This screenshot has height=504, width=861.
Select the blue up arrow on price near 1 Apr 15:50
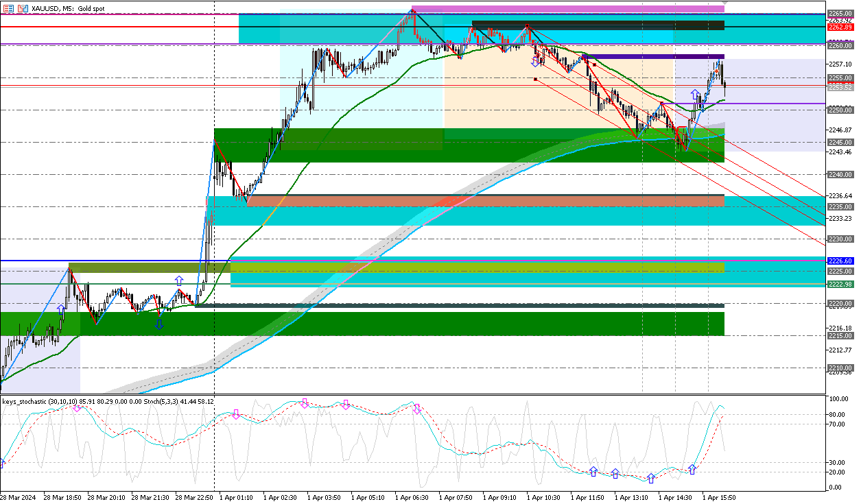tap(695, 94)
